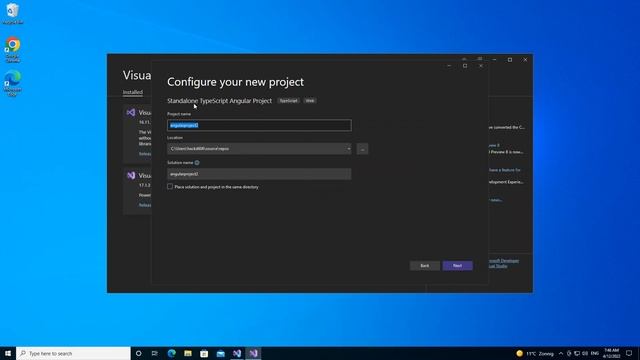This screenshot has height=360, width=640.
Task: Click the blue Visual Studio icon in Installer list
Action: pos(131,112)
